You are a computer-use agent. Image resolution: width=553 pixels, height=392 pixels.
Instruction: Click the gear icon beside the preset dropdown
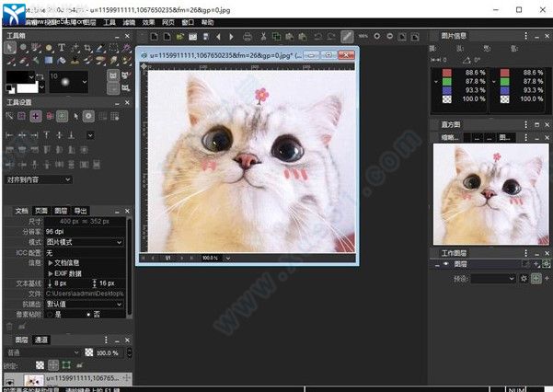(x=524, y=279)
